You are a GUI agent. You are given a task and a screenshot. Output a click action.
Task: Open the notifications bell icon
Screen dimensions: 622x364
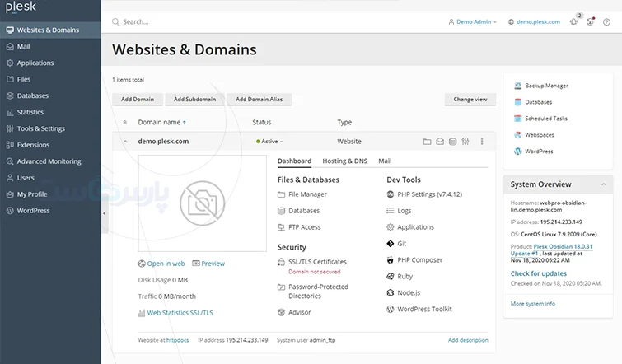pos(574,21)
